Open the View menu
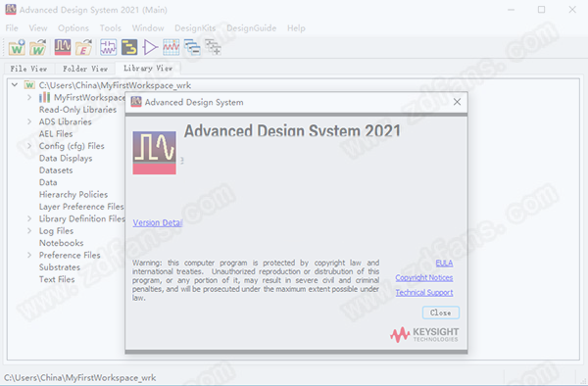 tap(38, 28)
